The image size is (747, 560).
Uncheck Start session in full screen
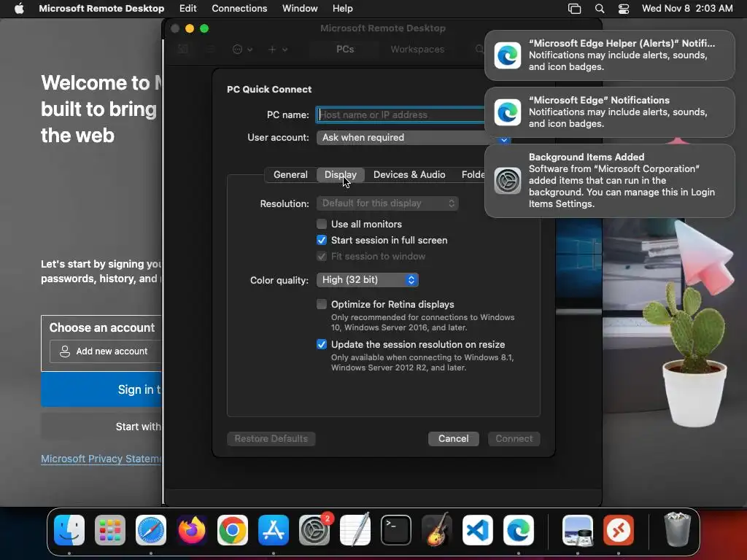click(322, 240)
